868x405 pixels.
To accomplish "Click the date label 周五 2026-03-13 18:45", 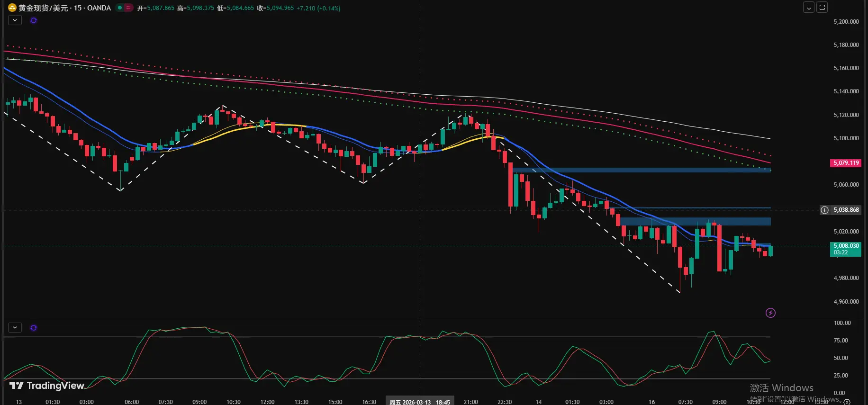I will click(x=420, y=402).
